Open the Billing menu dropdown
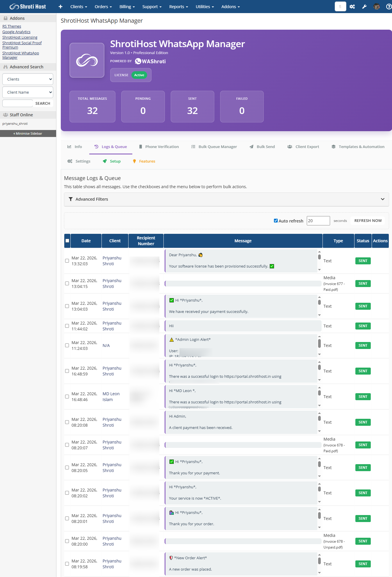392x577 pixels. tap(127, 6)
